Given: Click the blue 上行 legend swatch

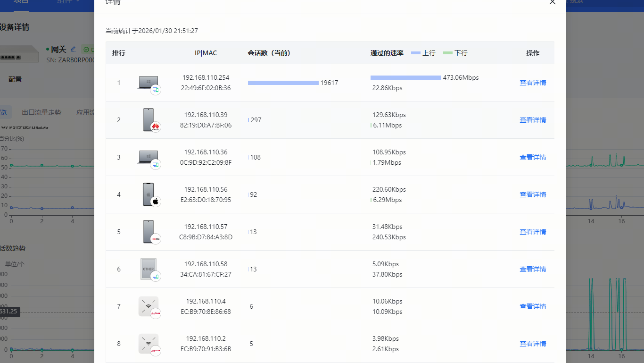Looking at the screenshot, I should 415,53.
